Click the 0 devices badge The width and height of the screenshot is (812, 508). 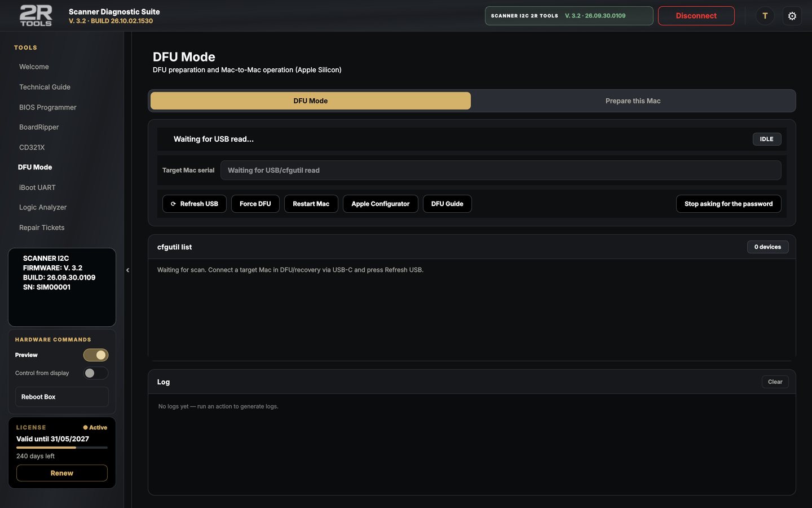point(767,247)
